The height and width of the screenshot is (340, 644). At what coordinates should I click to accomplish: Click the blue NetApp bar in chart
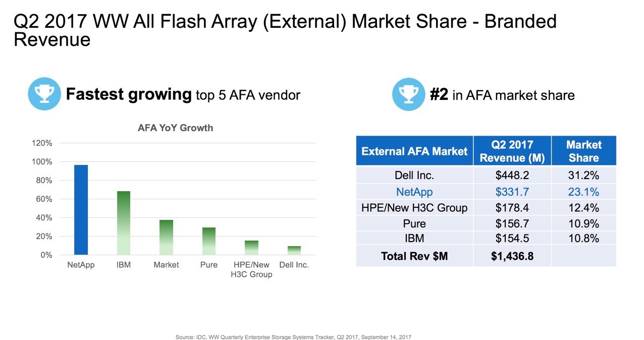point(81,210)
